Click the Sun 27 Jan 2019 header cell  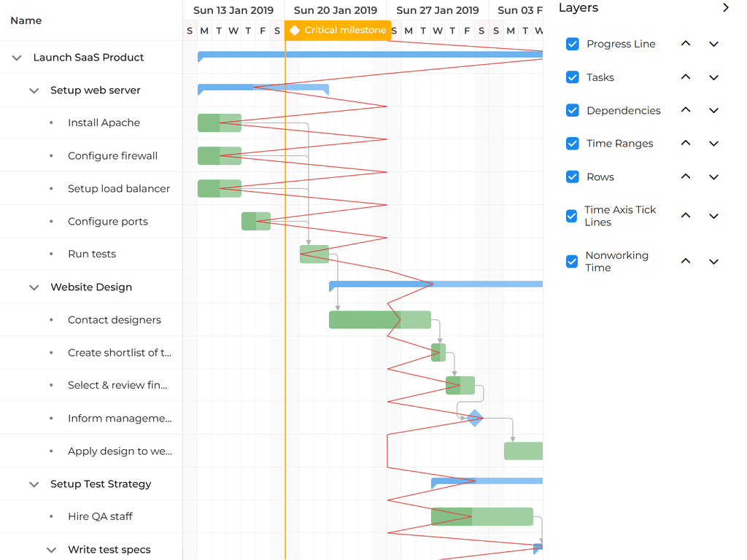(438, 10)
